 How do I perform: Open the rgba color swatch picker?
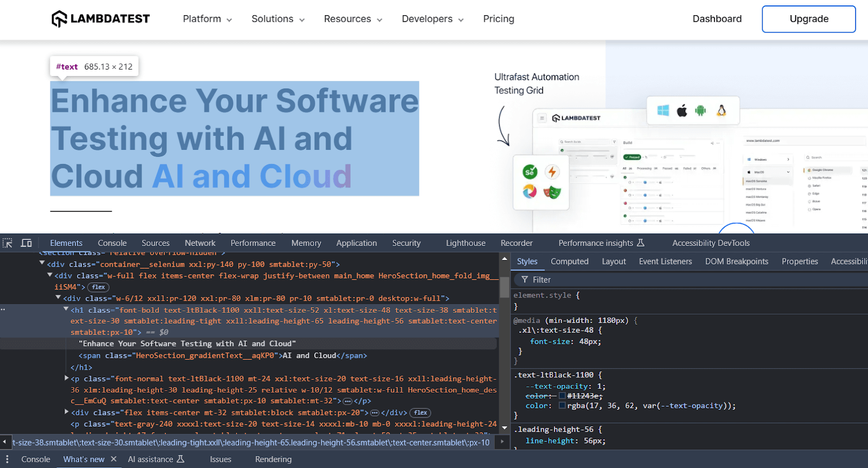pyautogui.click(x=562, y=406)
